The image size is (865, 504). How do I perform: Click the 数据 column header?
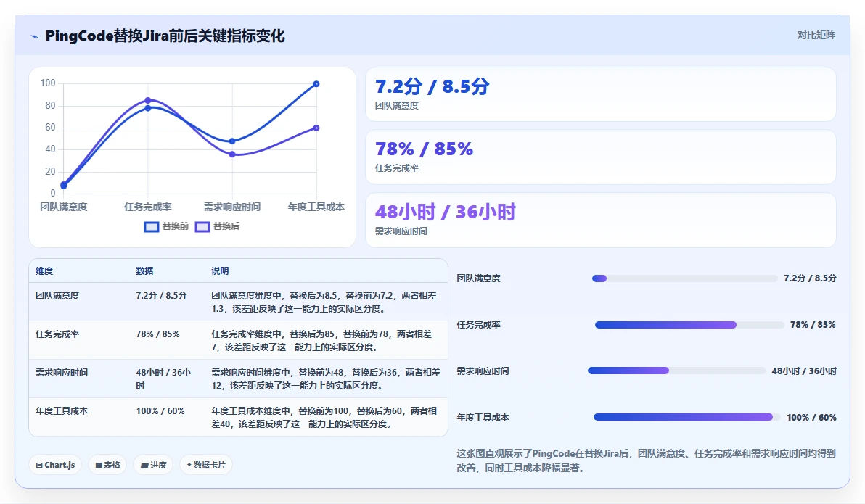[144, 270]
